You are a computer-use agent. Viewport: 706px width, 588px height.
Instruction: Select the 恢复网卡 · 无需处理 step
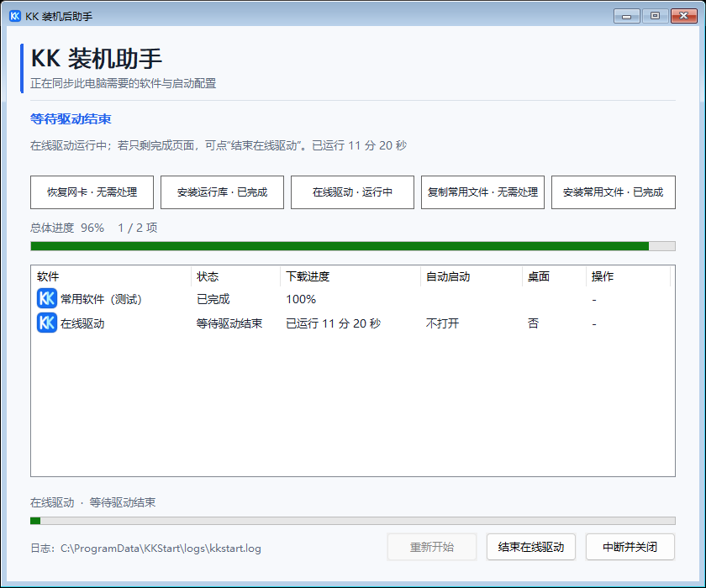click(x=92, y=192)
